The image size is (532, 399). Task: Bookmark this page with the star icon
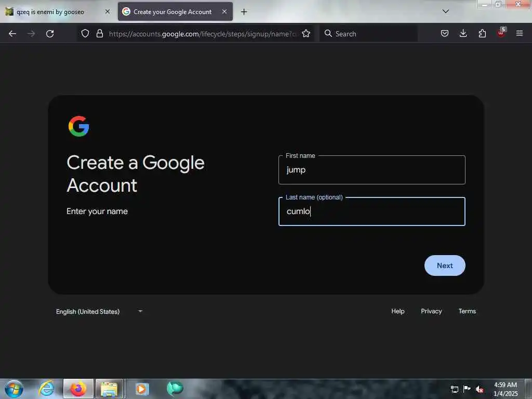(306, 33)
